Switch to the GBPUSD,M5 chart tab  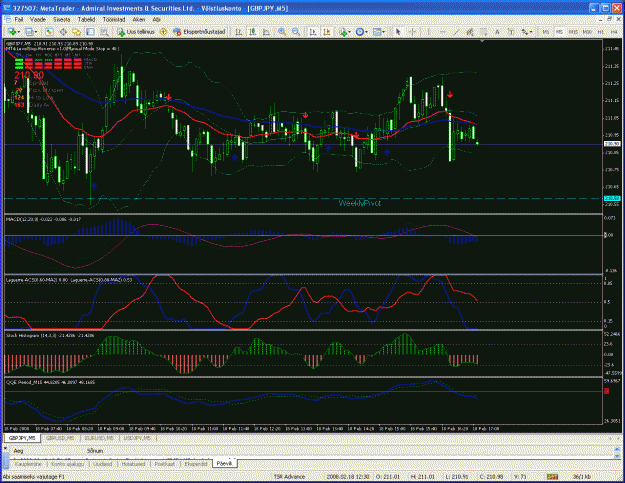pyautogui.click(x=60, y=438)
